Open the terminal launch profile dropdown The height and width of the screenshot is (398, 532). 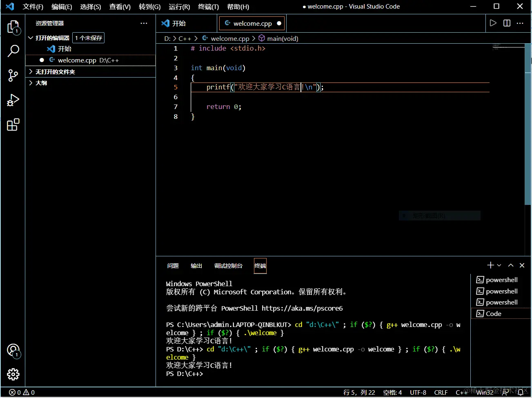coord(499,265)
